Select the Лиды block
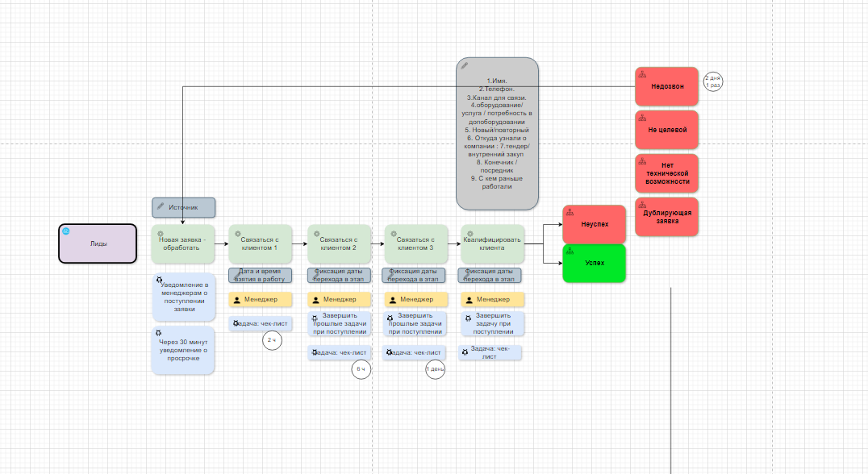Viewport: 868px width, 474px height. (98, 243)
